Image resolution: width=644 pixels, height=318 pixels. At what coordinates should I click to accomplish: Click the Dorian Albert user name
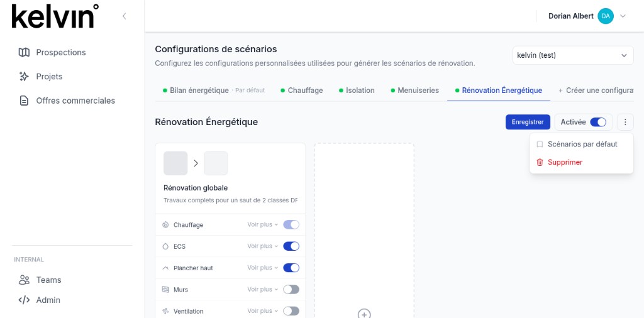[571, 16]
